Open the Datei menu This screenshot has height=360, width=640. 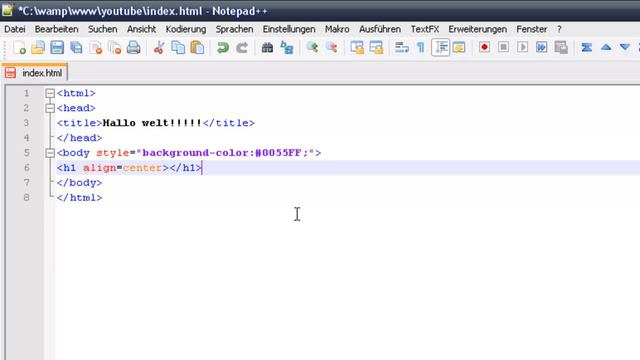(x=15, y=29)
